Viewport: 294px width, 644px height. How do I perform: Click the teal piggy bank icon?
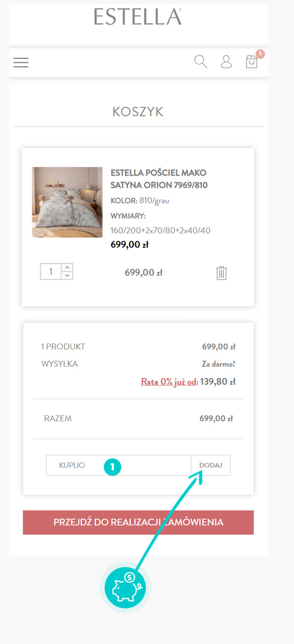(x=125, y=587)
